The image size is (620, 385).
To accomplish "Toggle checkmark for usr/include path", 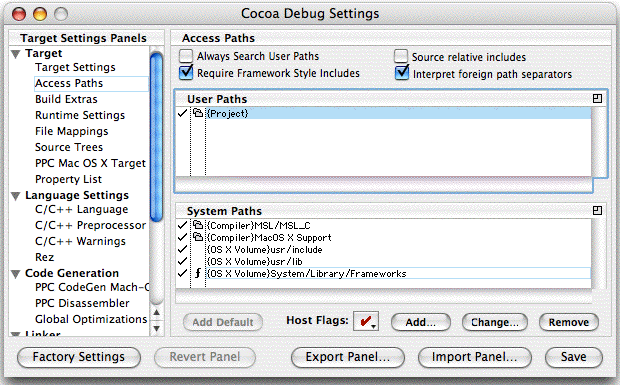I will [x=182, y=249].
